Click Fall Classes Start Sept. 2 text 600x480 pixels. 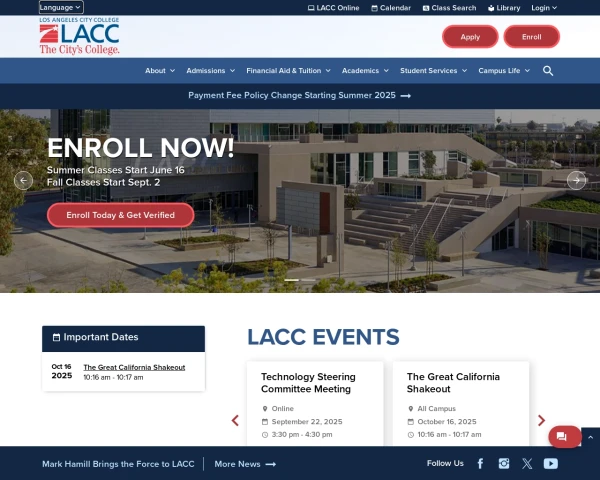[103, 182]
